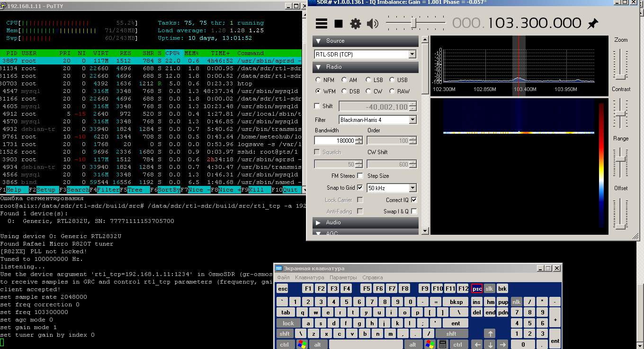This screenshot has width=644, height=349.
Task: Select NFM radio mode
Action: click(325, 80)
